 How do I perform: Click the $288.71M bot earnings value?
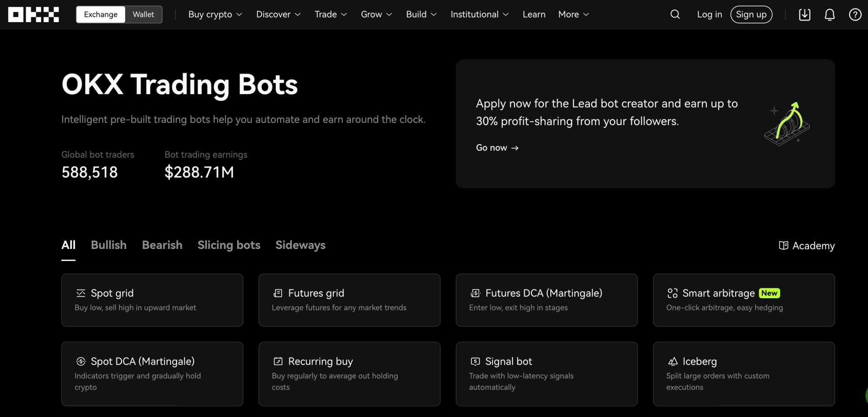click(199, 172)
